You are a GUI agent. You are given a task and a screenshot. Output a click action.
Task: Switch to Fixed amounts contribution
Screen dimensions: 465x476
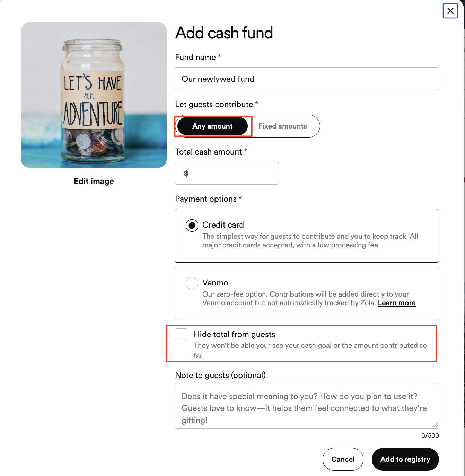point(282,126)
